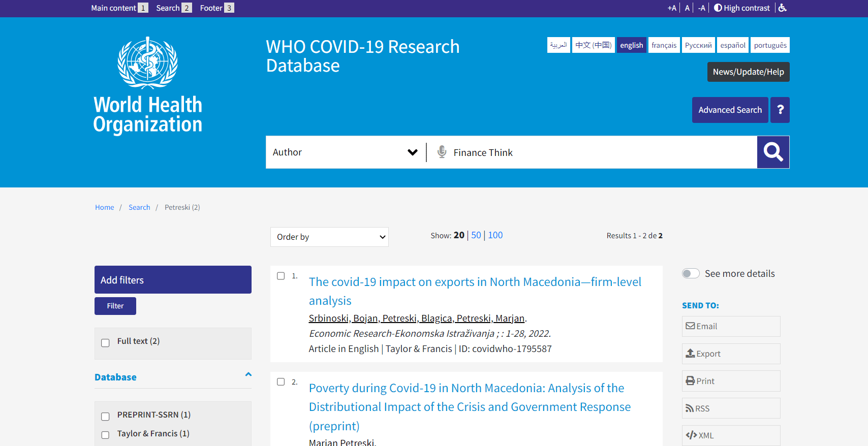This screenshot has height=446, width=868.
Task: Click the magnifying glass search button
Action: [x=773, y=152]
